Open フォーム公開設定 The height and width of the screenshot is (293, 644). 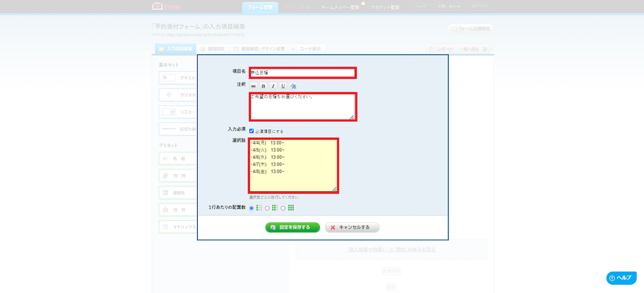pyautogui.click(x=471, y=29)
